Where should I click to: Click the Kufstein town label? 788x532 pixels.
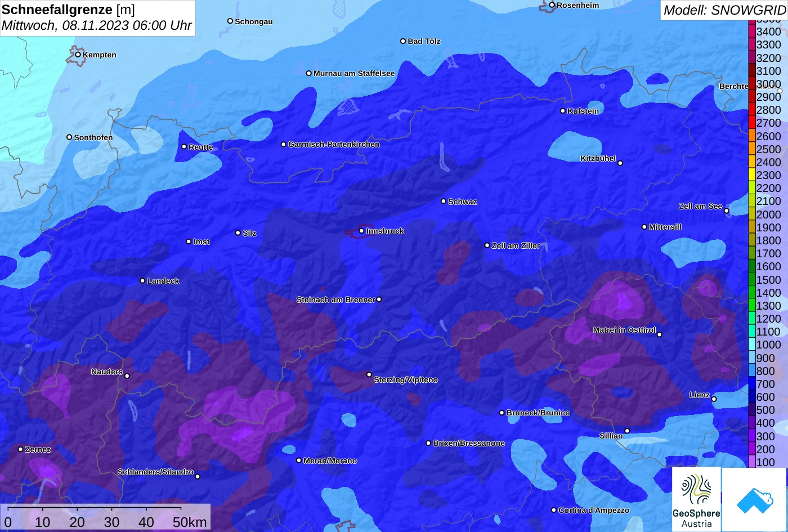click(583, 111)
